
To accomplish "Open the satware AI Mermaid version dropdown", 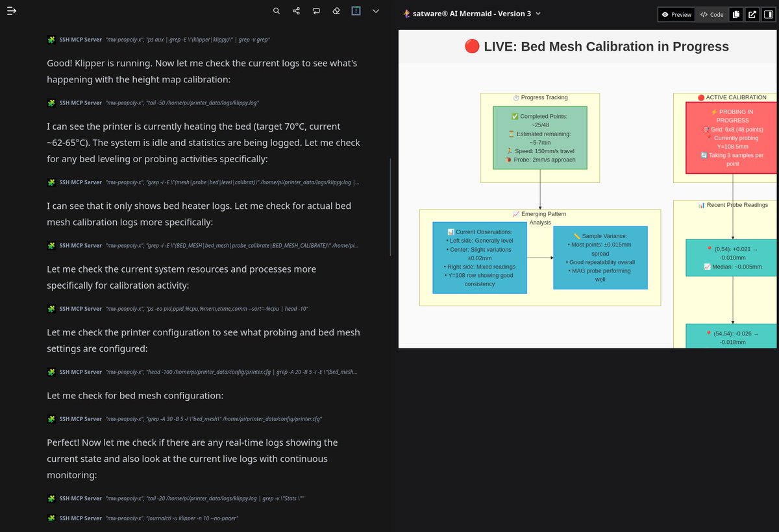I will tap(471, 14).
